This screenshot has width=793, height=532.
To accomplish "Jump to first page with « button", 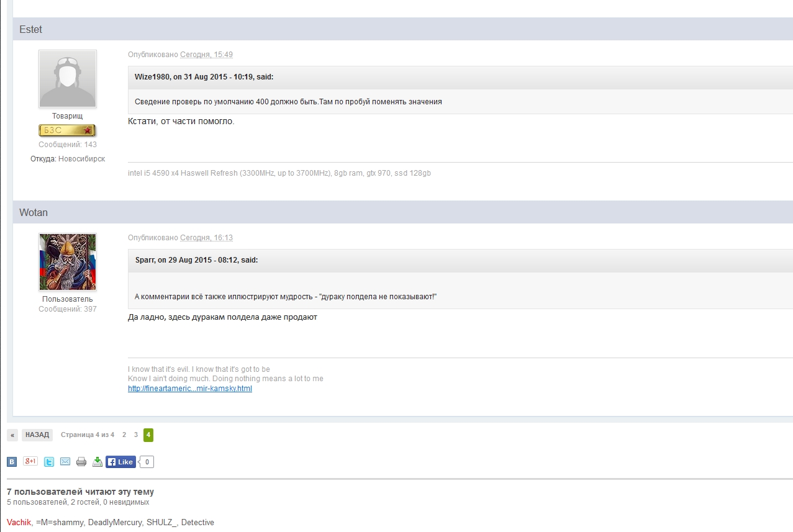I will tap(12, 435).
